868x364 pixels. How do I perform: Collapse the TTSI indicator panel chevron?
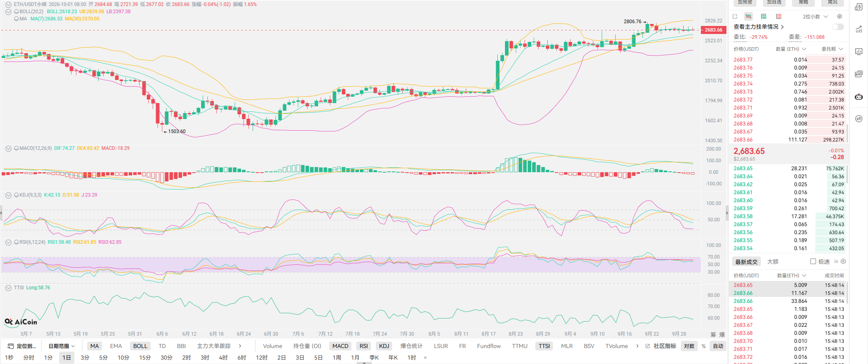(x=8, y=288)
